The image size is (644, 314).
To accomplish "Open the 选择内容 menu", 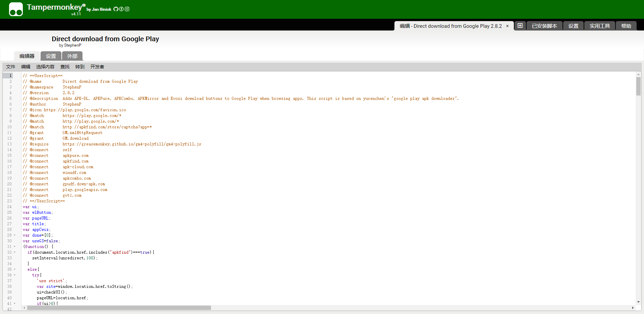I will [x=45, y=67].
